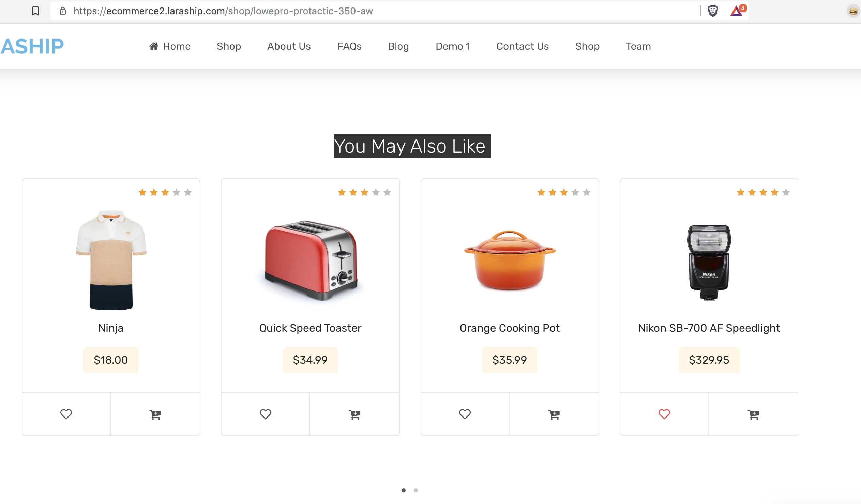Click the browser bookmark icon
861x504 pixels.
[x=35, y=11]
